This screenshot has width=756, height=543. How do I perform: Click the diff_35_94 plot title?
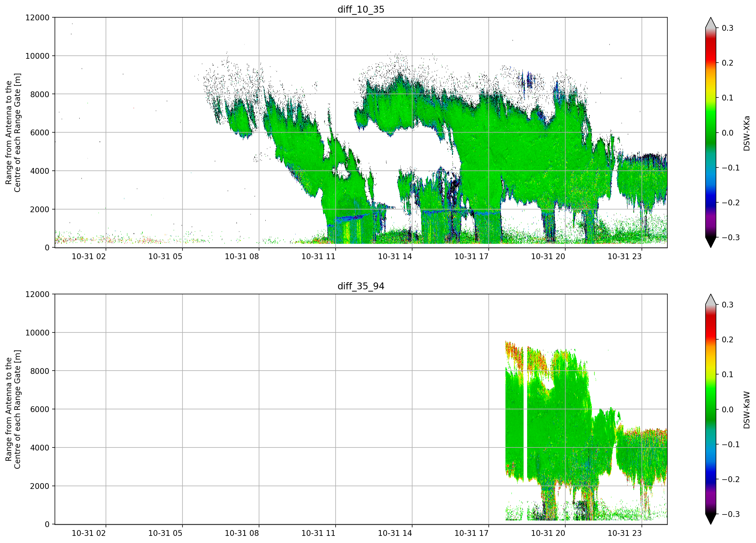(361, 286)
